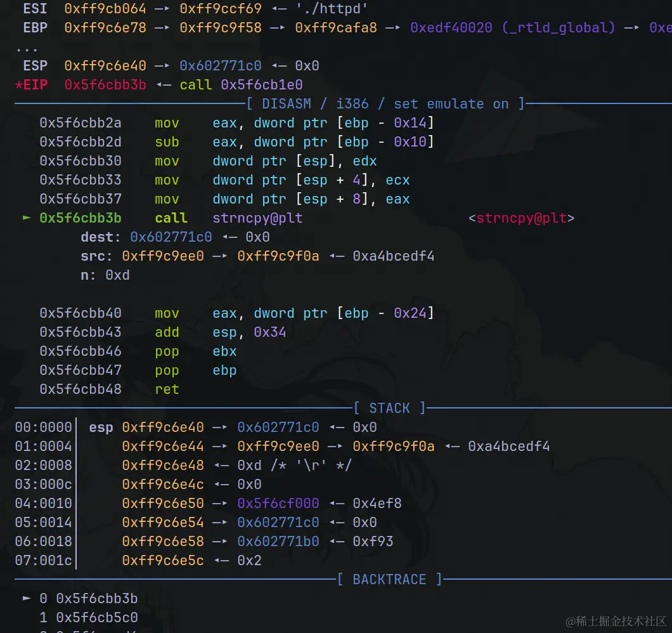Click the current-instruction arrow at 0x5f6cbb3b
The width and height of the screenshot is (672, 633).
pos(27,218)
